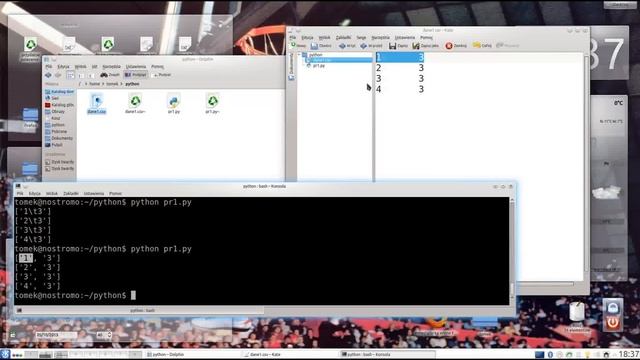Click Zapisz save button in Kate
Screen dimensions: 640x360
(398, 46)
